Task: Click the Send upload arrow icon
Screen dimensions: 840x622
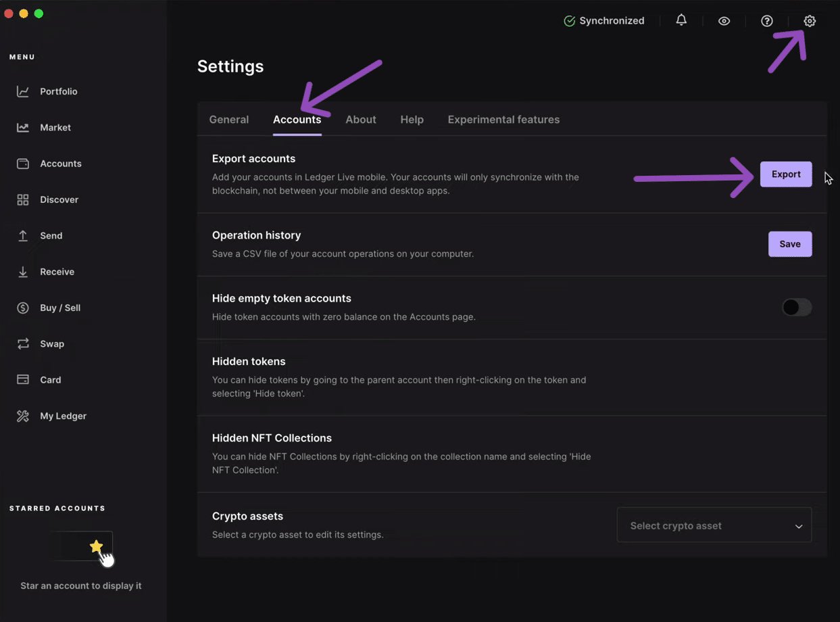Action: click(23, 235)
